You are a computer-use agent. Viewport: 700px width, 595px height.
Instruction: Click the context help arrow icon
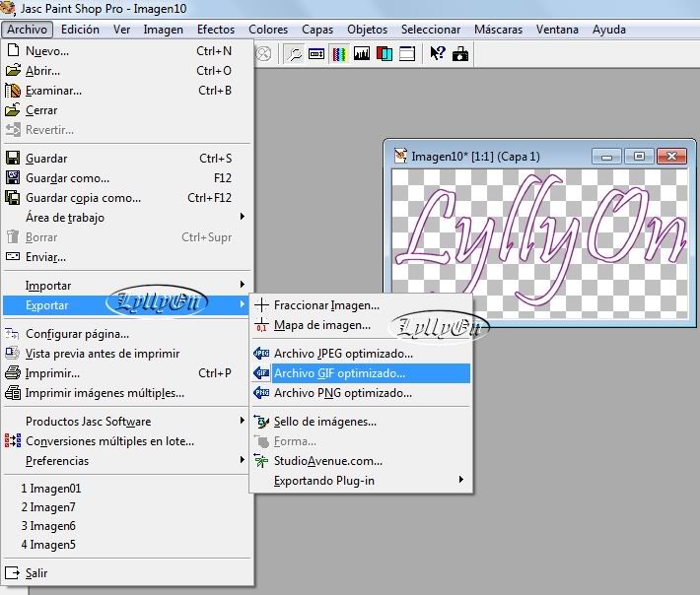(438, 54)
